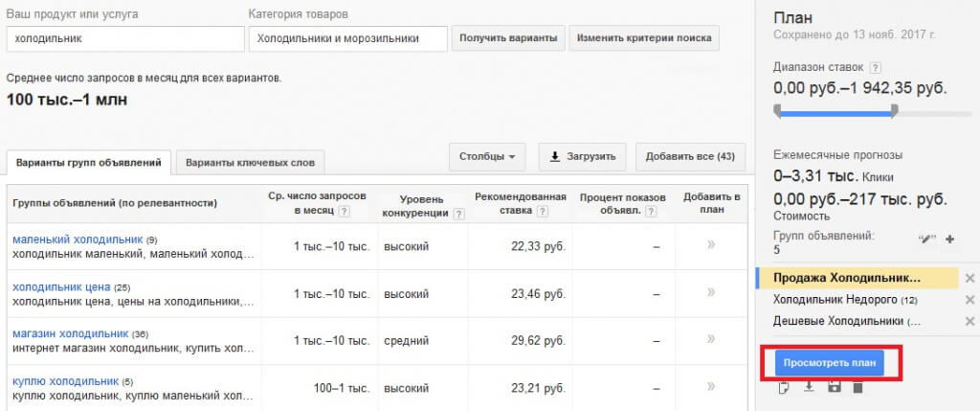The width and height of the screenshot is (980, 411).
Task: Remove Дешевые Холодильники group from plan
Action: pos(969,322)
